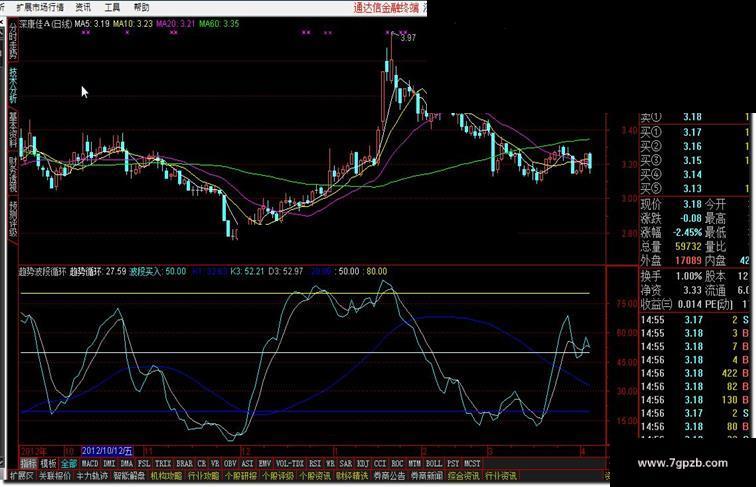This screenshot has width=756, height=487.
Task: Select the 指标 tab in the indicator bar
Action: pyautogui.click(x=28, y=463)
